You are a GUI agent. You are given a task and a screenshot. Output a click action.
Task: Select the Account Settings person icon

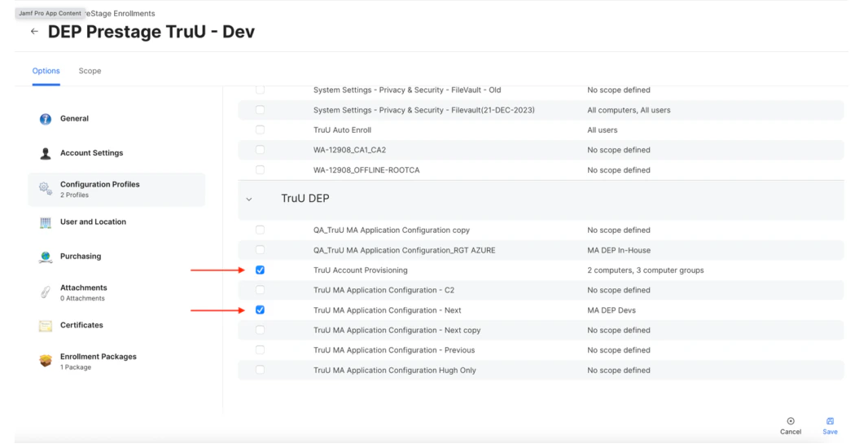[46, 153]
